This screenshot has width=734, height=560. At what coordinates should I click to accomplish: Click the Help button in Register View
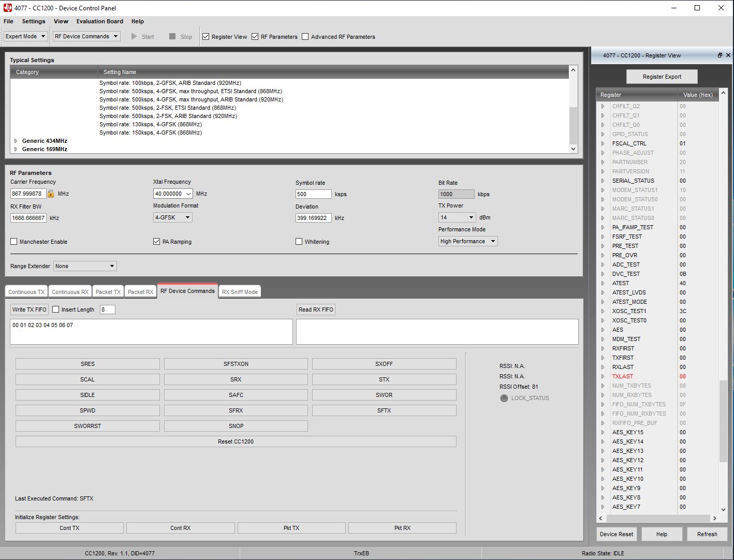(662, 534)
